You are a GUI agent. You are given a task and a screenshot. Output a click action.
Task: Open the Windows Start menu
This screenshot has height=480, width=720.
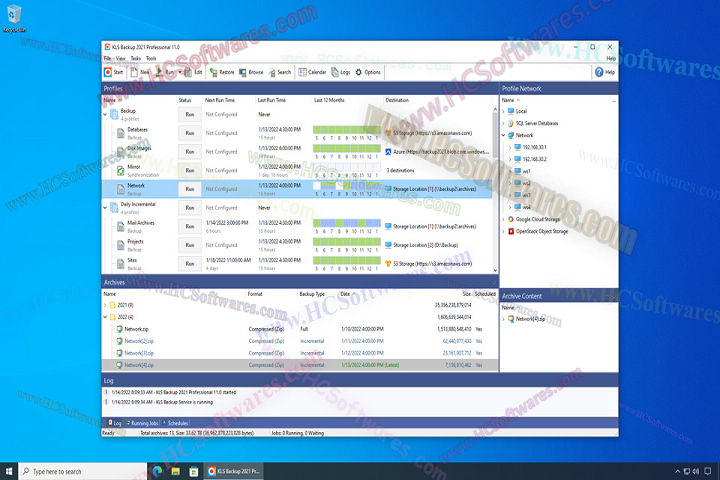point(9,471)
